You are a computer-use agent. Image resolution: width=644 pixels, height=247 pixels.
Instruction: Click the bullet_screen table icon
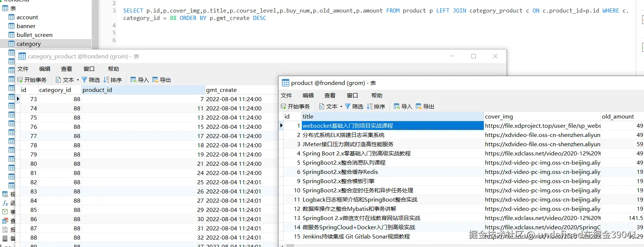pyautogui.click(x=11, y=35)
